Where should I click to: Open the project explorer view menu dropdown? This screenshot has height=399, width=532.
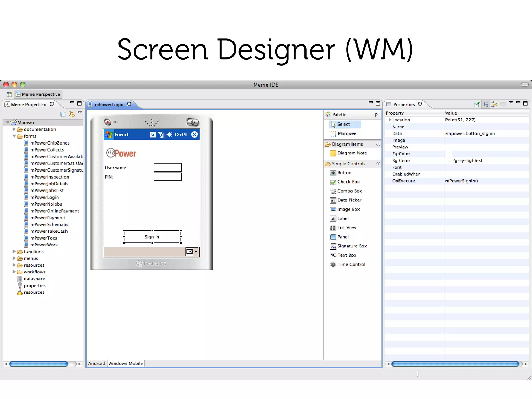click(x=80, y=113)
